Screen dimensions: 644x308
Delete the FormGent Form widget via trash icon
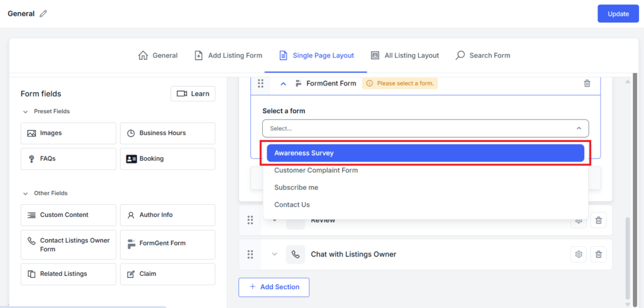(x=587, y=83)
